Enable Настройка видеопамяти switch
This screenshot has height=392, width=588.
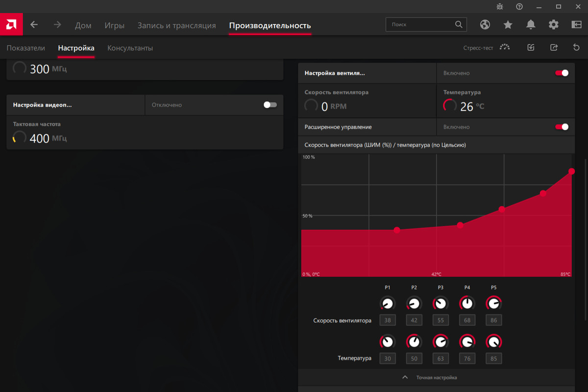click(x=270, y=105)
